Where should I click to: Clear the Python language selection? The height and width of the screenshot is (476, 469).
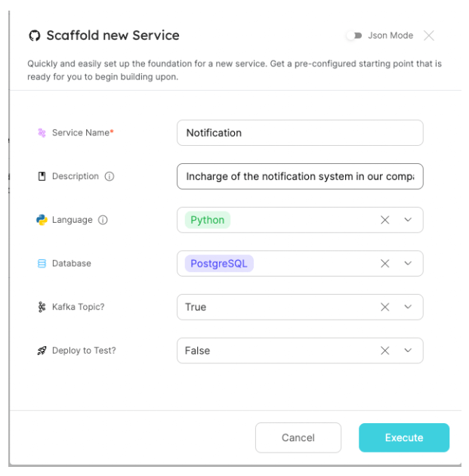point(385,220)
